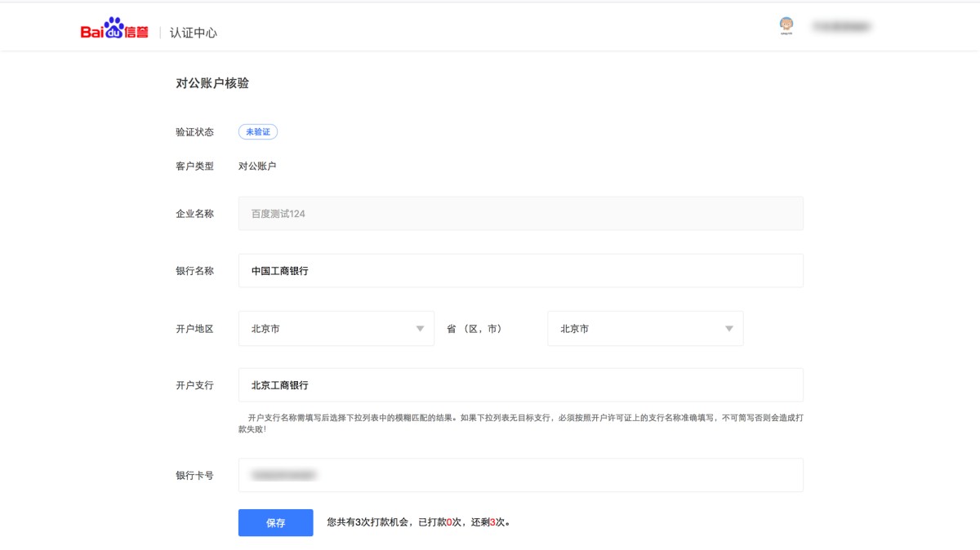The height and width of the screenshot is (550, 980).
Task: Focus the 银行卡号 card number field
Action: pos(520,475)
